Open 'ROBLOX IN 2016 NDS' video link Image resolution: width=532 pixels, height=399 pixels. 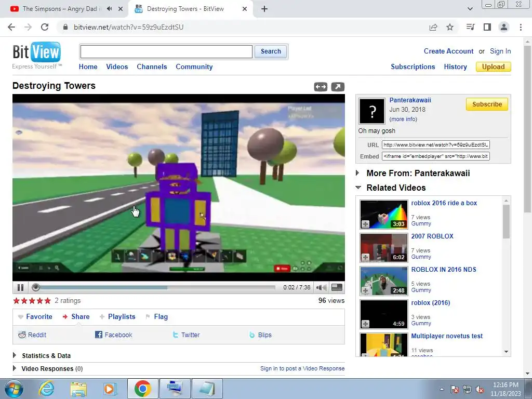[444, 270]
